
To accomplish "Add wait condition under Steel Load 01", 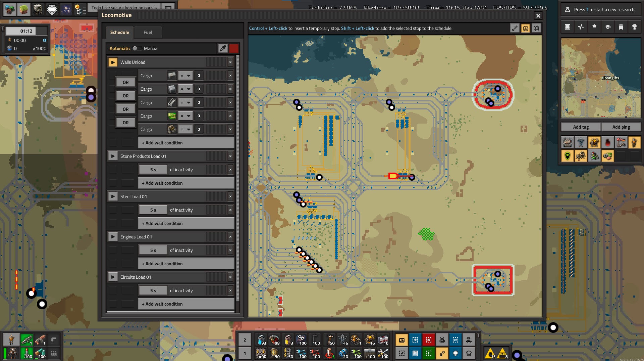I will tap(186, 223).
